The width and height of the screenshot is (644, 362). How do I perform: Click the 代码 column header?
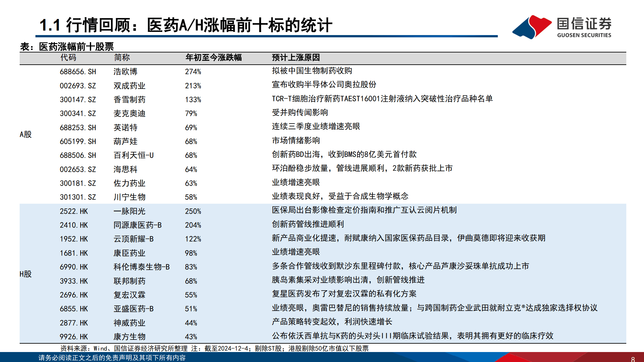click(x=68, y=58)
